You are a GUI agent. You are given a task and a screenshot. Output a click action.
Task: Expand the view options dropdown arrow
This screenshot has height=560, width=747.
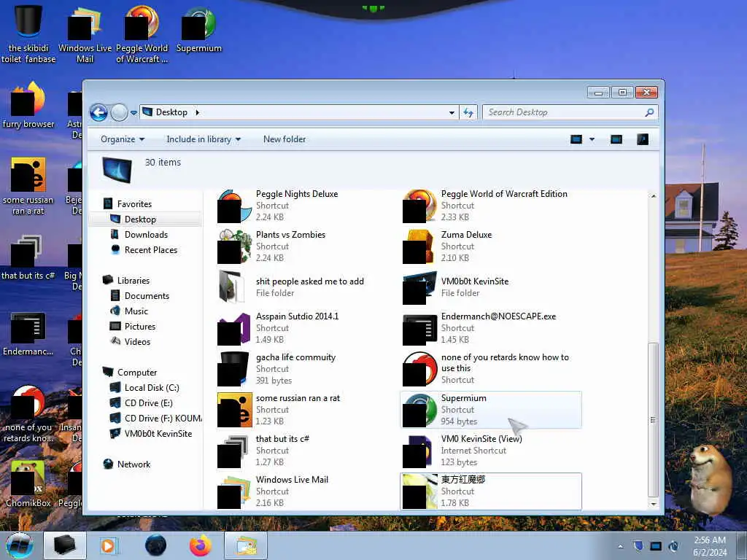click(x=592, y=139)
